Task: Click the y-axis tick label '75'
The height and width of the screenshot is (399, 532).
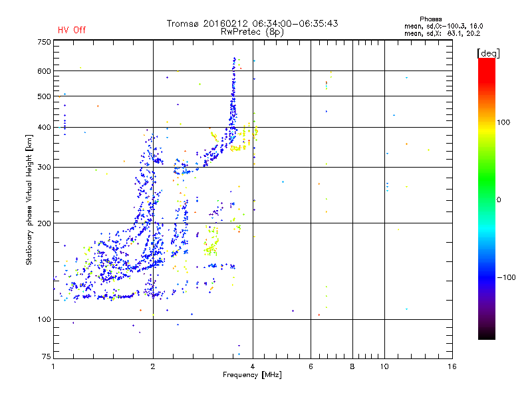Action: click(x=47, y=356)
